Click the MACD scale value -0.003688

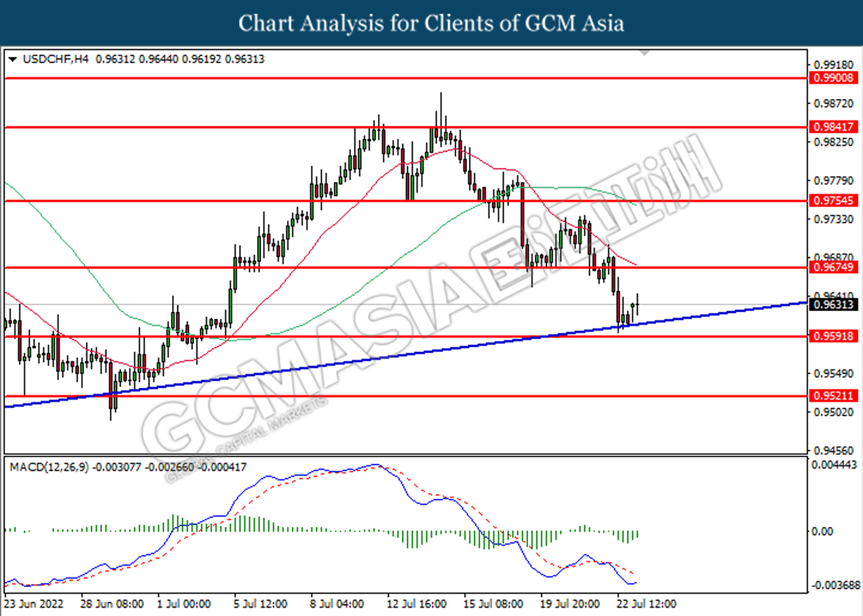click(835, 585)
